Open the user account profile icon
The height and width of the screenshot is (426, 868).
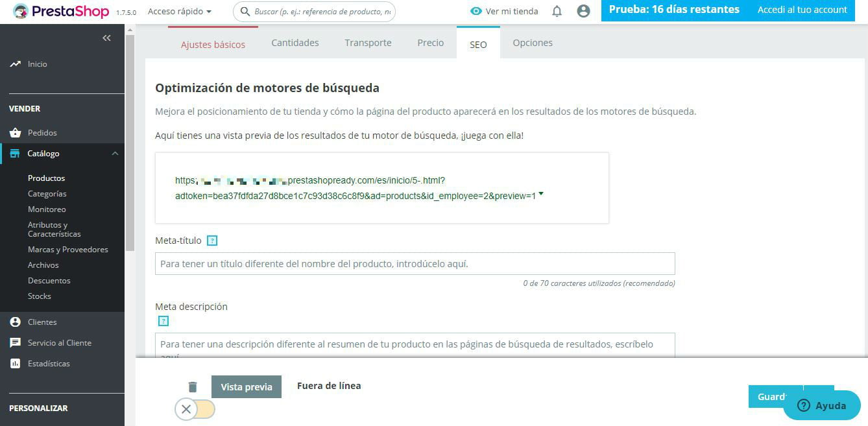(583, 10)
